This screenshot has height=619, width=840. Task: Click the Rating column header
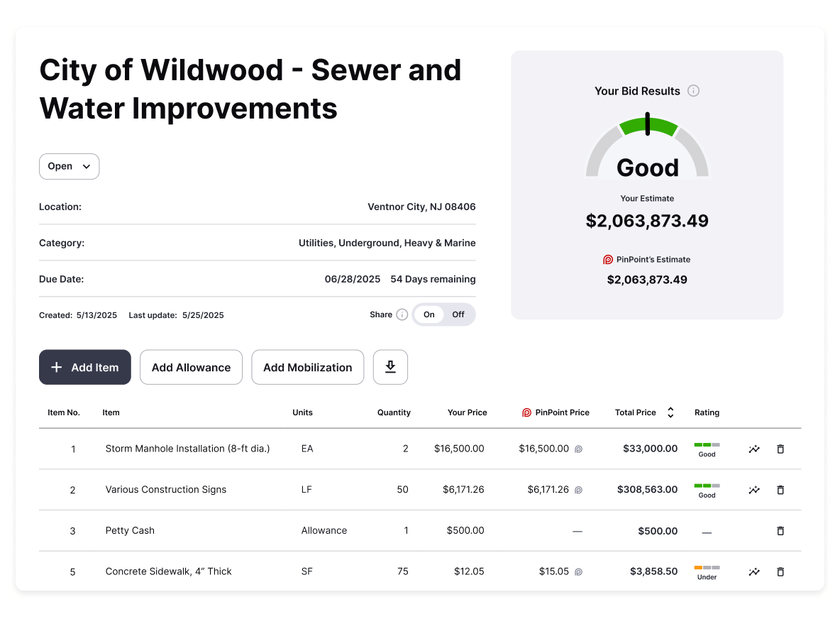(x=707, y=412)
